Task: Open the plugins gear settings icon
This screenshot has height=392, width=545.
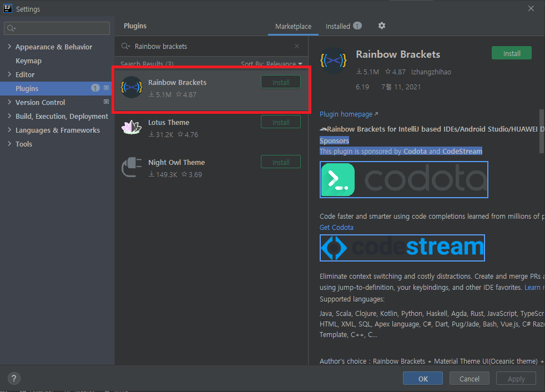Action: [382, 26]
